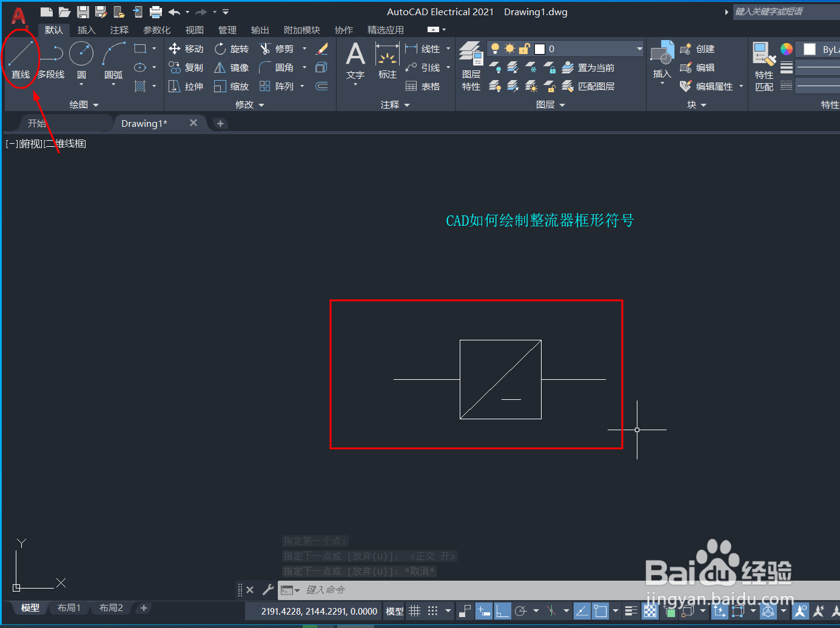Open the 注释 (Annotate) ribbon tab
The width and height of the screenshot is (840, 628).
(119, 30)
